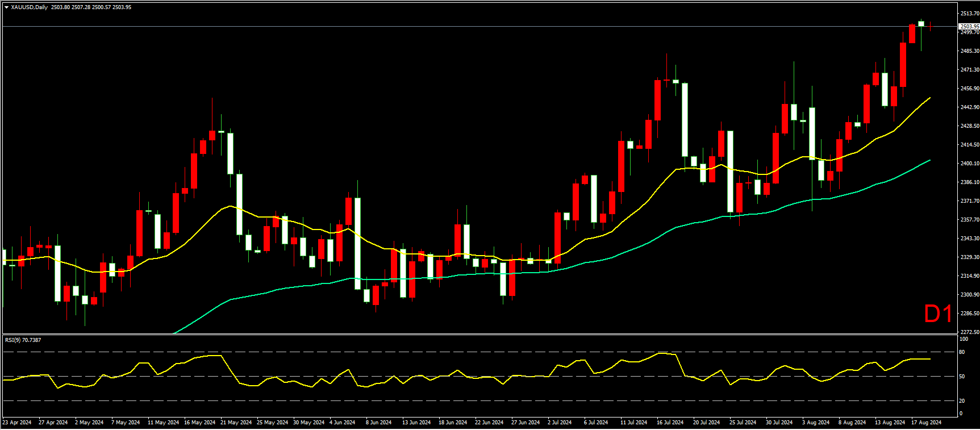
Task: Click the current price tag 2503.95
Action: pyautogui.click(x=969, y=26)
